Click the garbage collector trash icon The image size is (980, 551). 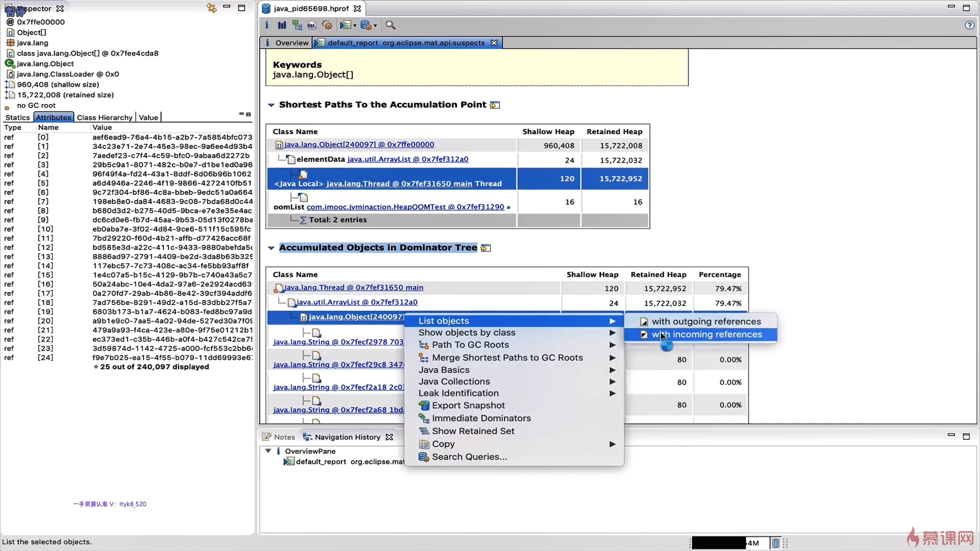click(775, 543)
